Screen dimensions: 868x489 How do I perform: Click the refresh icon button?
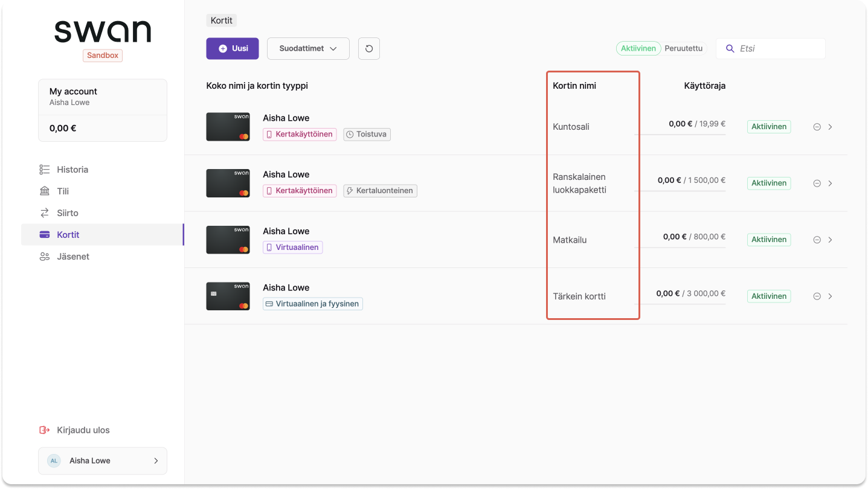click(x=369, y=48)
